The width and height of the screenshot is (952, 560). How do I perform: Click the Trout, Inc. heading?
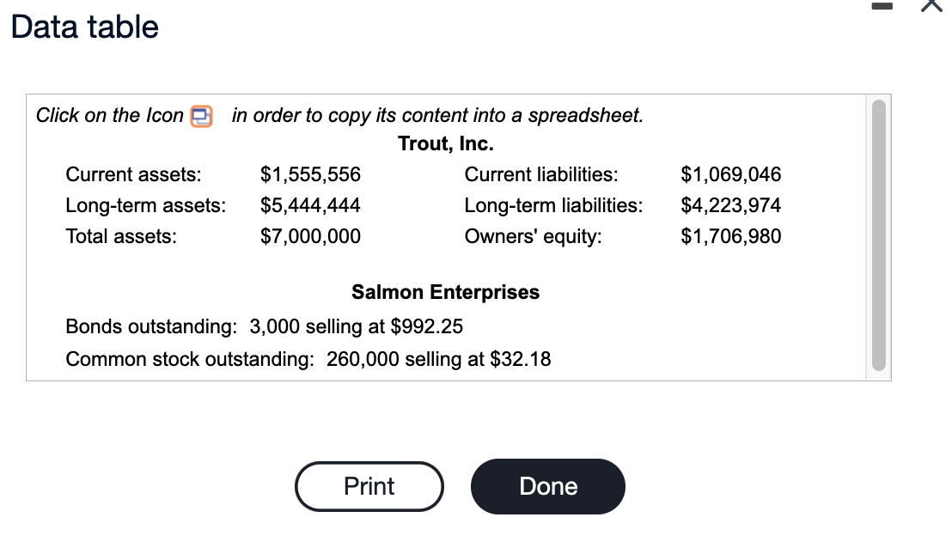click(445, 143)
